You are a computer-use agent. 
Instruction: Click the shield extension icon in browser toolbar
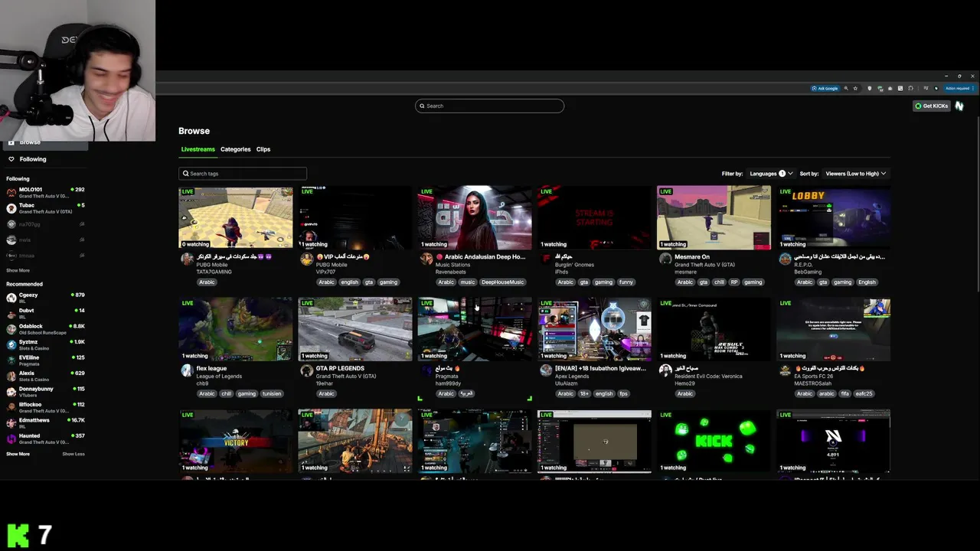click(869, 88)
